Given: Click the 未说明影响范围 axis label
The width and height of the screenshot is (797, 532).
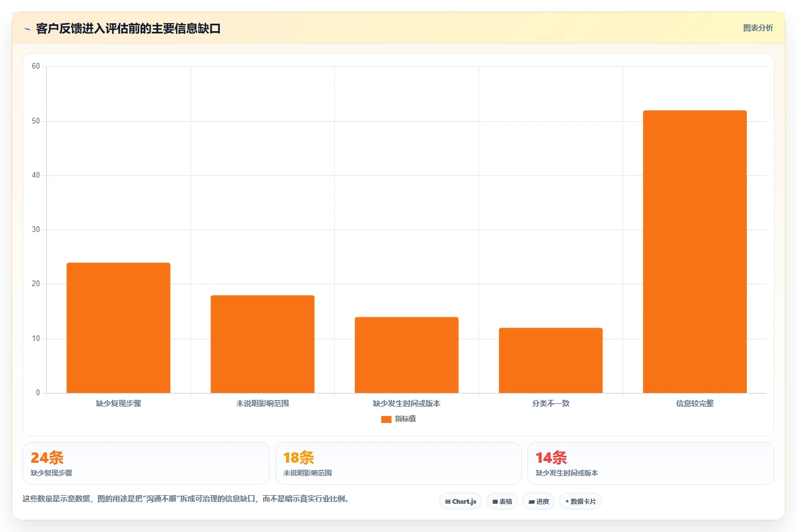Looking at the screenshot, I should pos(263,403).
